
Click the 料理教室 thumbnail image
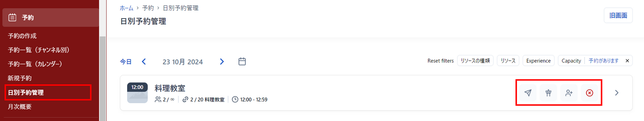pos(137,93)
